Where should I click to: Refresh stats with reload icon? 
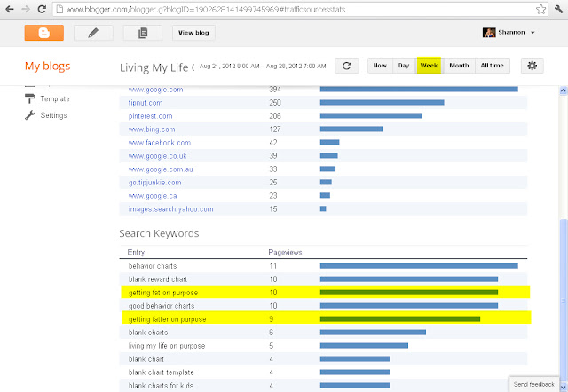point(347,66)
